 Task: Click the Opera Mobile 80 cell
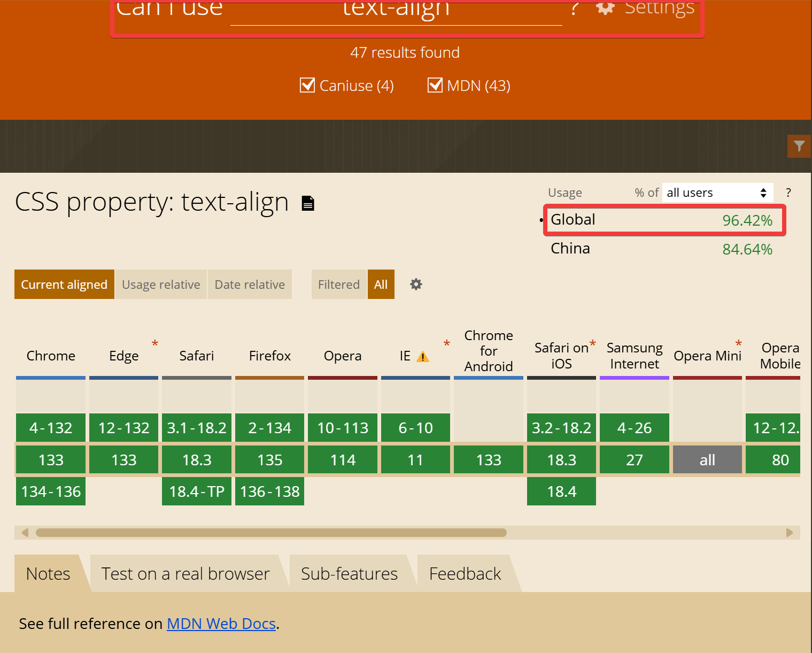(x=773, y=460)
